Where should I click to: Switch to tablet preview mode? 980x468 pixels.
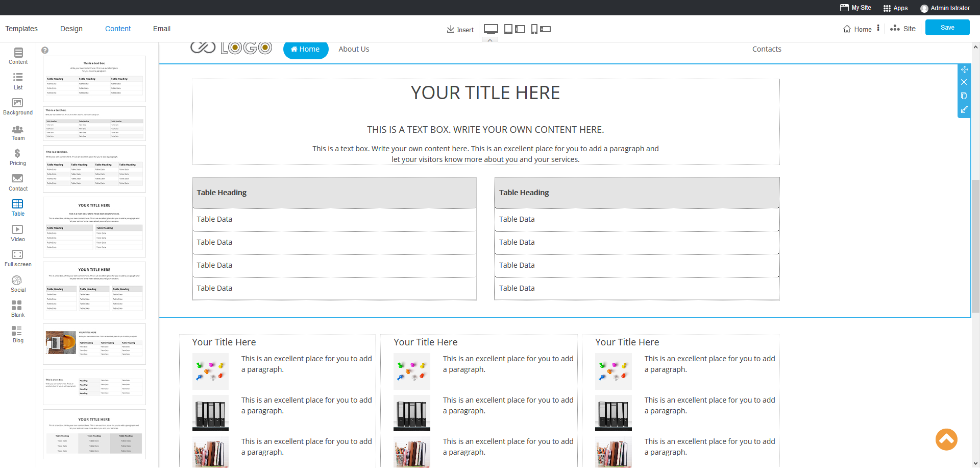(514, 29)
